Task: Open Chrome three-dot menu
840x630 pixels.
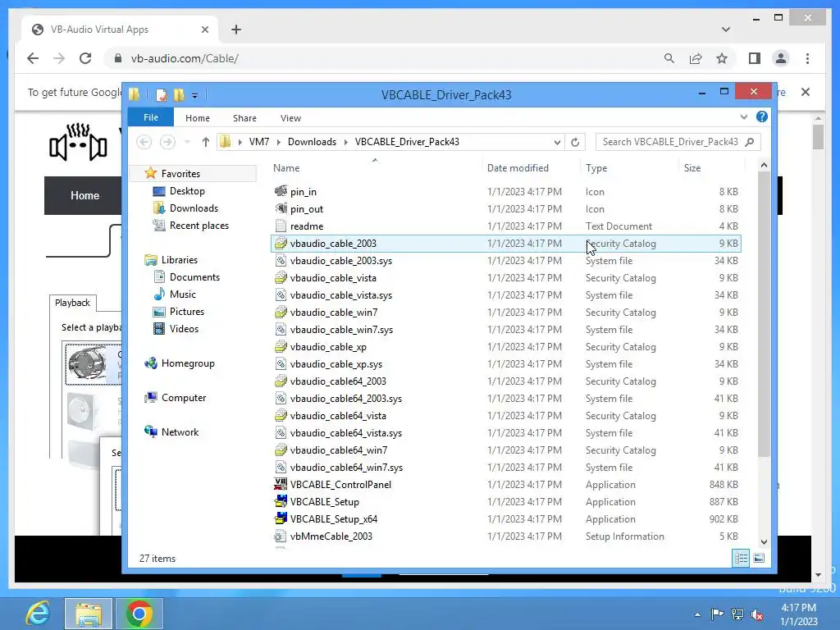Action: [x=807, y=58]
